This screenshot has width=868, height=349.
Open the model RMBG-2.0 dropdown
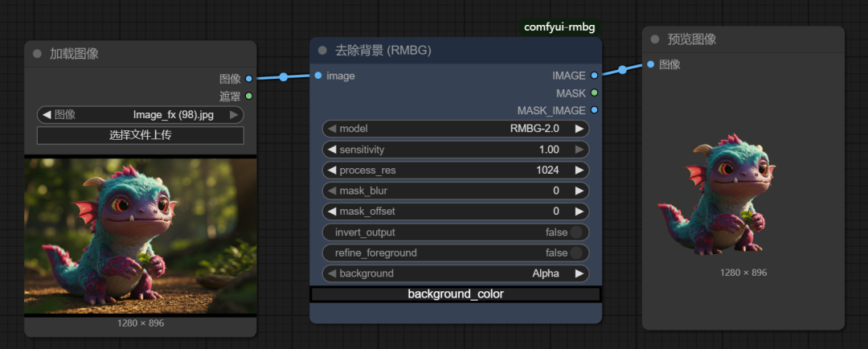point(456,129)
